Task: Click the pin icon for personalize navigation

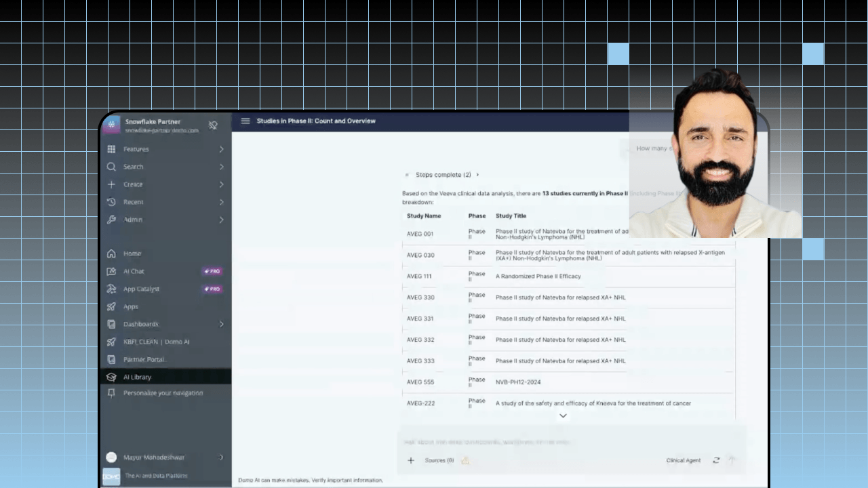Action: coord(111,393)
